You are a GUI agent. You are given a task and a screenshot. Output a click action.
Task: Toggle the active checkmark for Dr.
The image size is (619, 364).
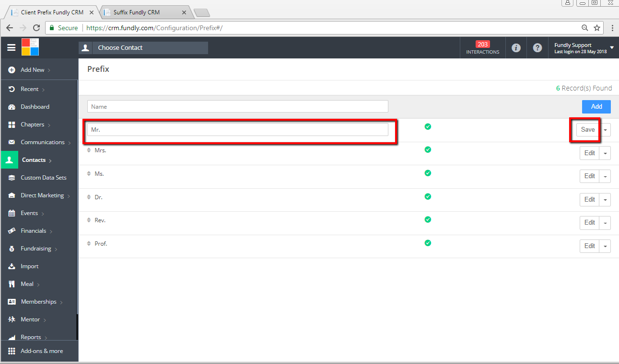pos(428,196)
